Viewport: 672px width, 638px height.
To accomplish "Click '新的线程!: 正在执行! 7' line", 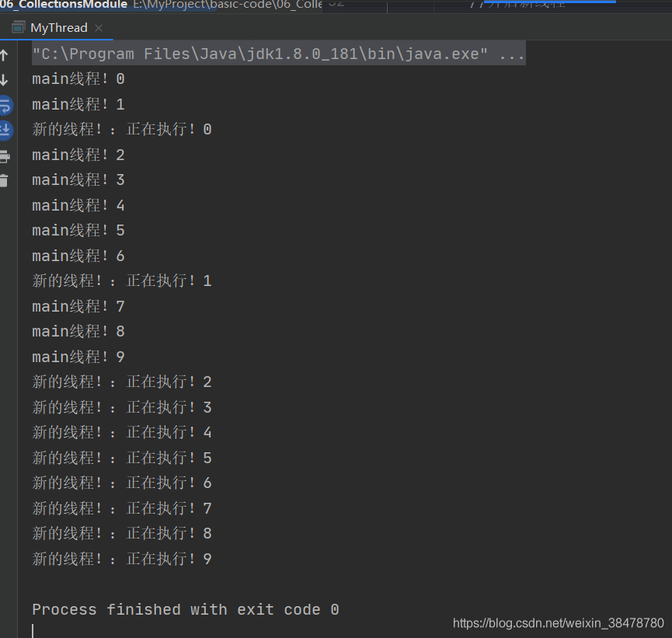I will point(122,508).
